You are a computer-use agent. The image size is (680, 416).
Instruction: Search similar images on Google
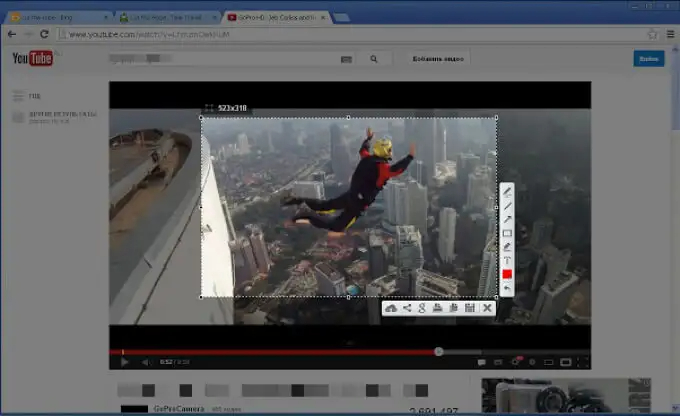point(422,308)
